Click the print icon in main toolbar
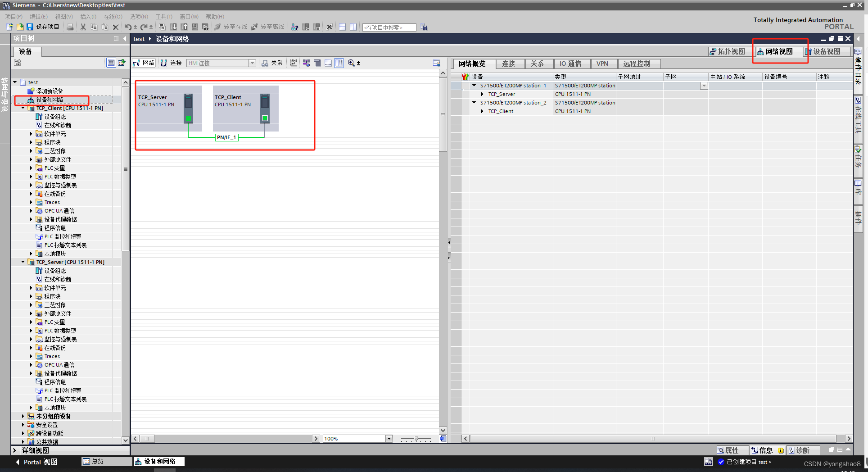Image resolution: width=868 pixels, height=472 pixels. [70, 27]
